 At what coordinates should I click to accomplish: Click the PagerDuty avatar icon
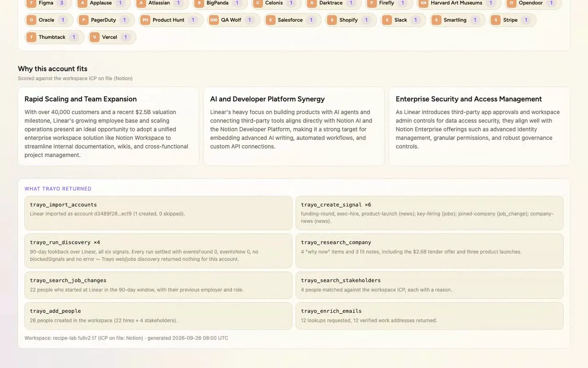tap(83, 20)
